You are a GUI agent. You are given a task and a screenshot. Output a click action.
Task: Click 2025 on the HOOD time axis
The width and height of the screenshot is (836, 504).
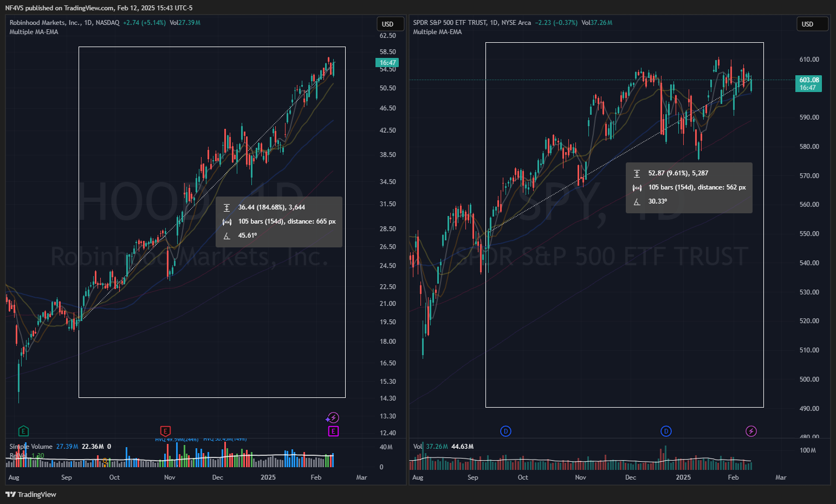(268, 477)
